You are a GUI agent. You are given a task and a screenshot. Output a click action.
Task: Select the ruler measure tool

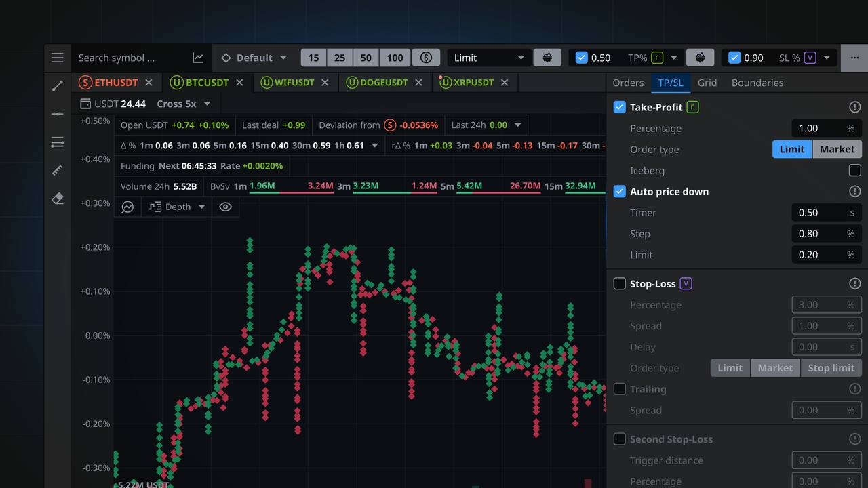pos(58,170)
